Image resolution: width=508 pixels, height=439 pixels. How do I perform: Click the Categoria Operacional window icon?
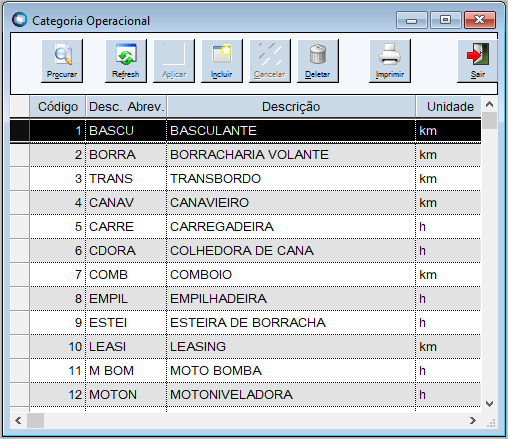pos(19,20)
